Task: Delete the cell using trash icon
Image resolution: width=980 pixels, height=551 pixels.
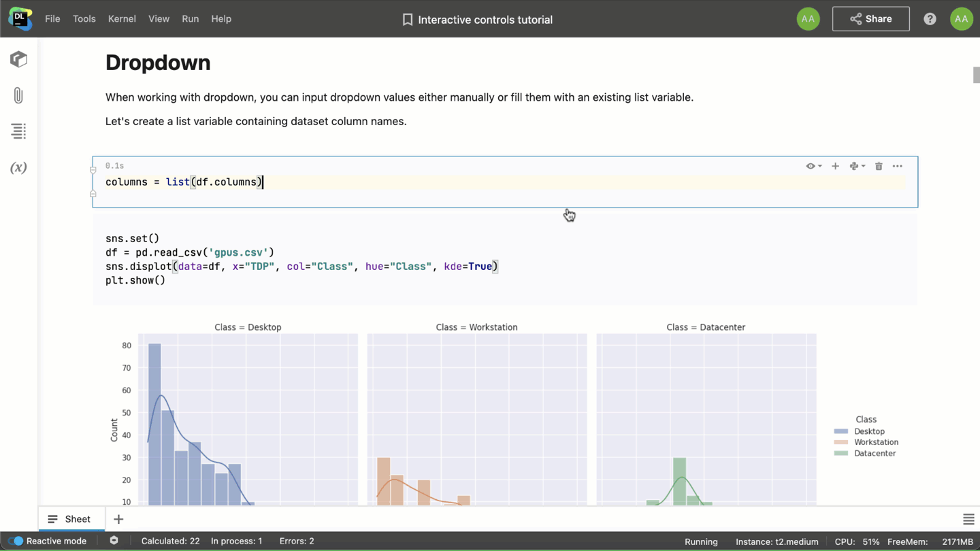Action: (879, 166)
